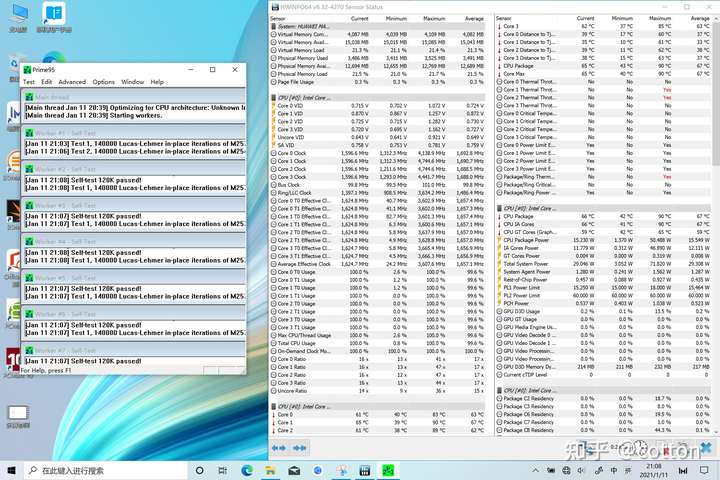Select the Total System Power row
This screenshot has width=720, height=480.
click(x=603, y=264)
